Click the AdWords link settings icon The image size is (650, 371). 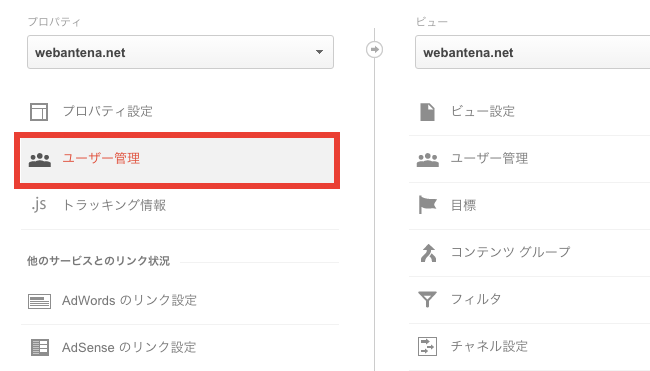(x=39, y=301)
